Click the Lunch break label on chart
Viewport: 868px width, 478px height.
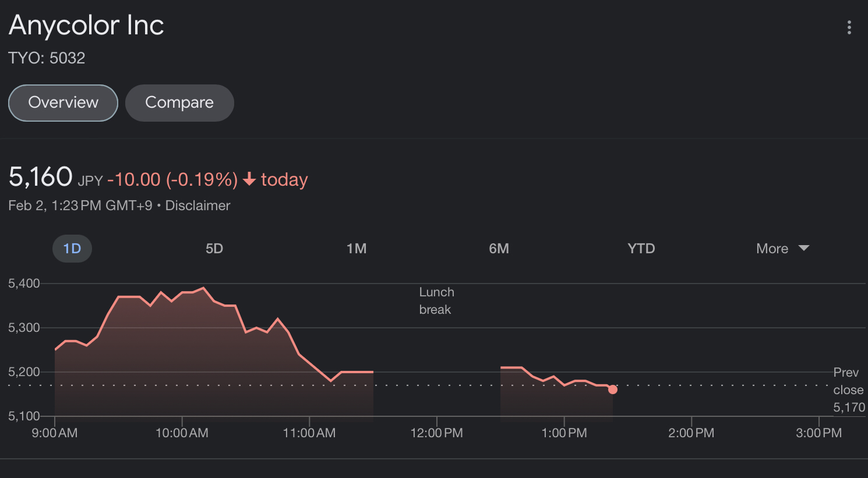[x=436, y=300]
